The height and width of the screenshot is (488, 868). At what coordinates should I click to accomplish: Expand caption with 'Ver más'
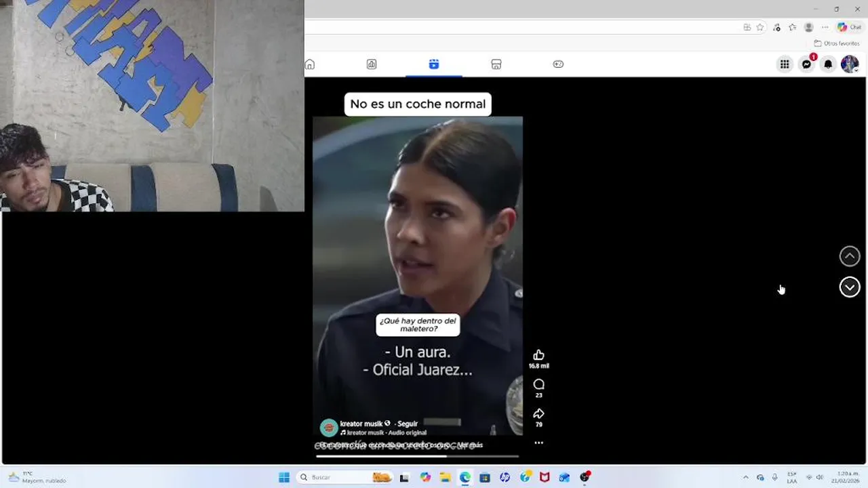click(x=470, y=445)
